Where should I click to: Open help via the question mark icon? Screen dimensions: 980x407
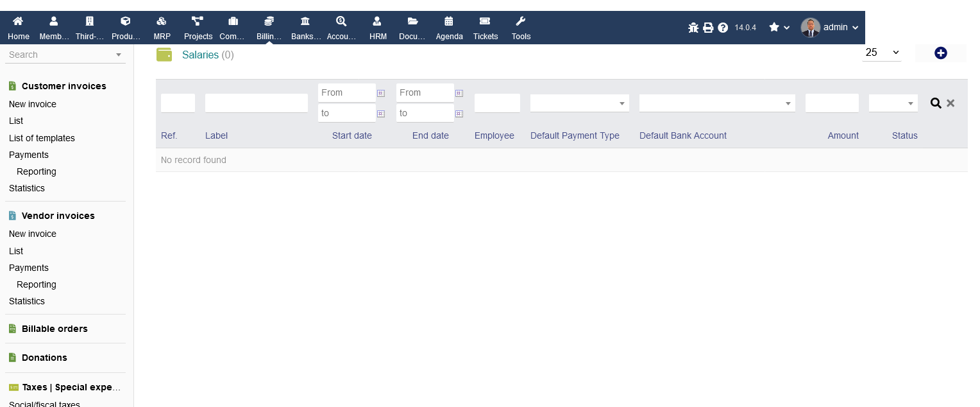pos(723,28)
